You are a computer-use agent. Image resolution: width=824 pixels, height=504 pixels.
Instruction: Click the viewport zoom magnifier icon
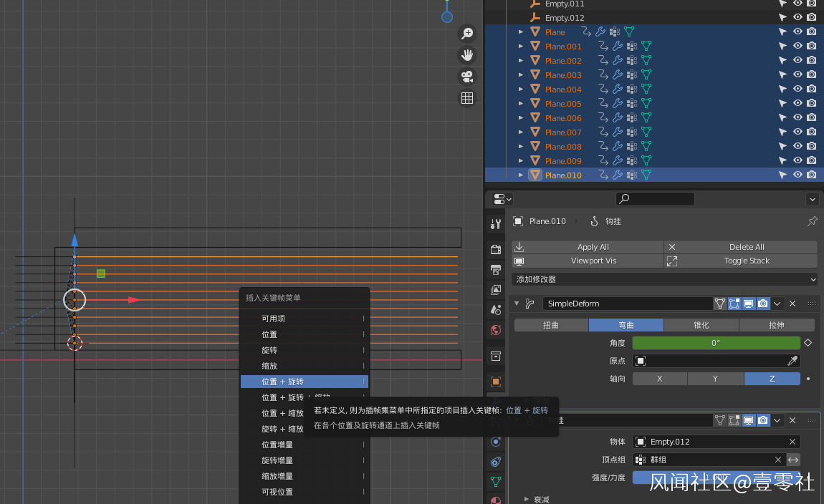467,34
